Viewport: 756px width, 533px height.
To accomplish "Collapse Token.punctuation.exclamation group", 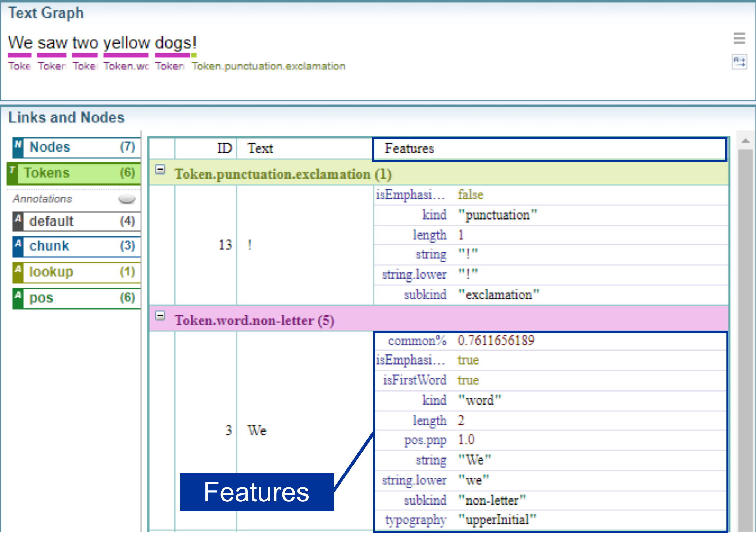I will point(160,170).
